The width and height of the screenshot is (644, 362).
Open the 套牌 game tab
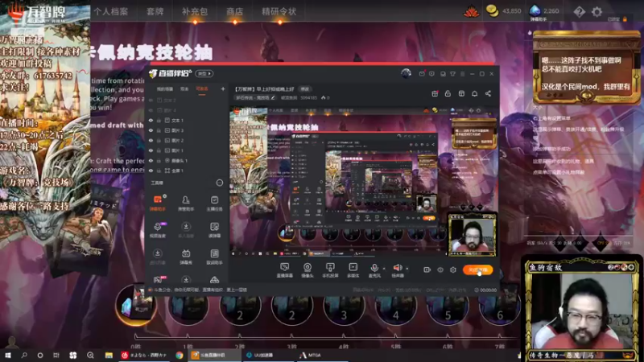tap(155, 11)
